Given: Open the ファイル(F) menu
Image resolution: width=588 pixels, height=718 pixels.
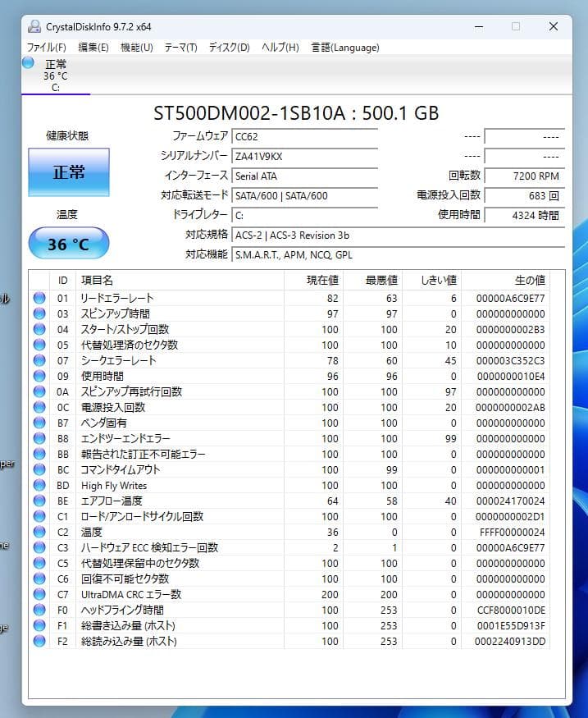Looking at the screenshot, I should point(46,47).
